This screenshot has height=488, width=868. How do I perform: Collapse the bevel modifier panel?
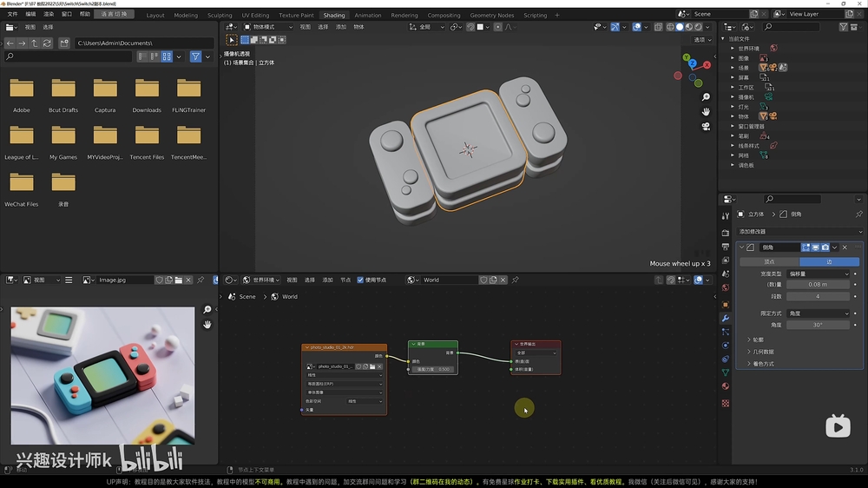tap(742, 247)
